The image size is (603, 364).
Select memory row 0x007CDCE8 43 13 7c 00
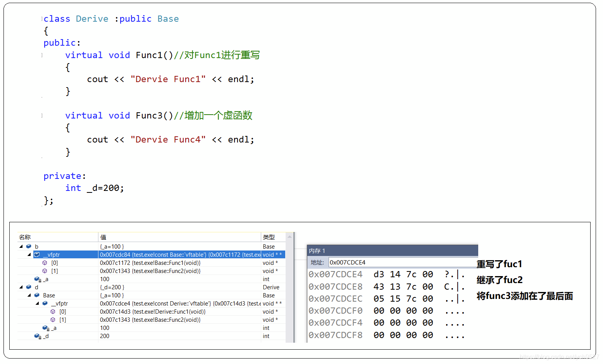pos(386,287)
